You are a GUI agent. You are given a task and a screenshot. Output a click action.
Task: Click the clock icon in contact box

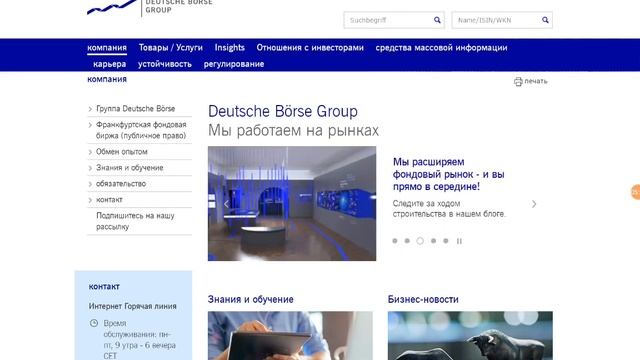tap(94, 323)
